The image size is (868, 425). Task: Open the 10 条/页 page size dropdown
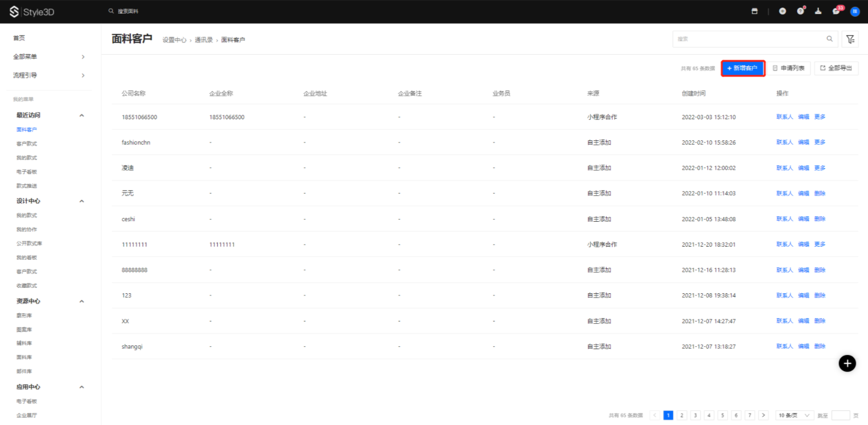click(x=794, y=415)
